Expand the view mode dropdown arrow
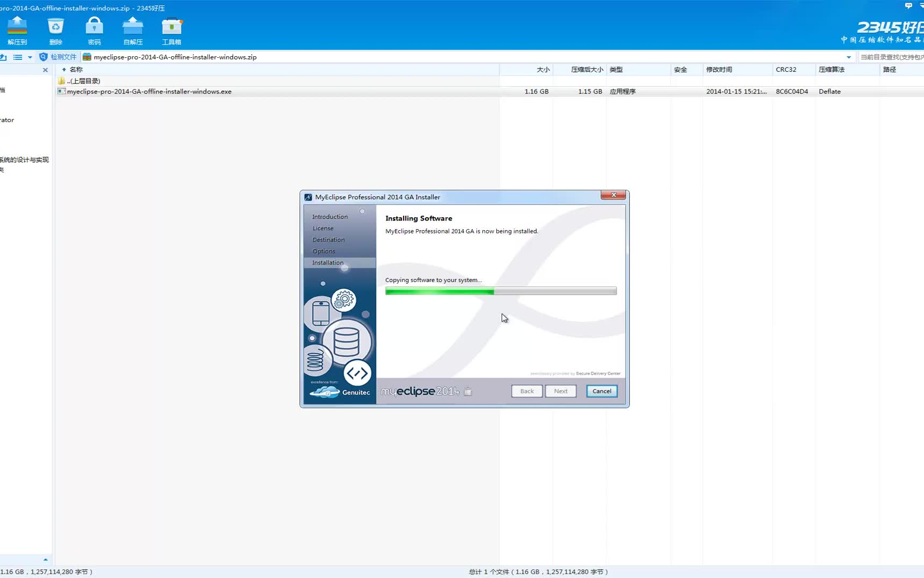Viewport: 924px width, 578px height. (x=30, y=57)
